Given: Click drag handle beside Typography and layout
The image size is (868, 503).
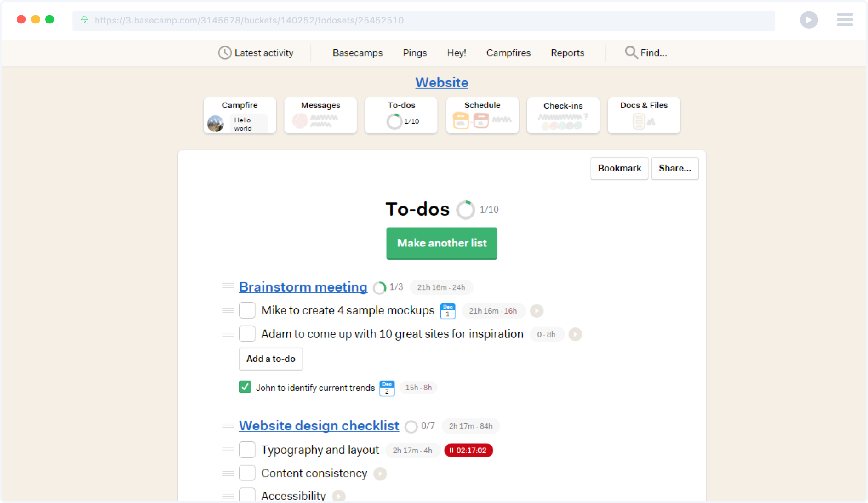Looking at the screenshot, I should [228, 450].
